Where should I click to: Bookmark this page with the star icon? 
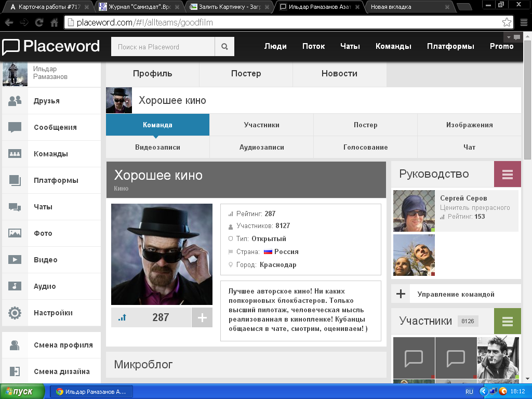[x=507, y=22]
